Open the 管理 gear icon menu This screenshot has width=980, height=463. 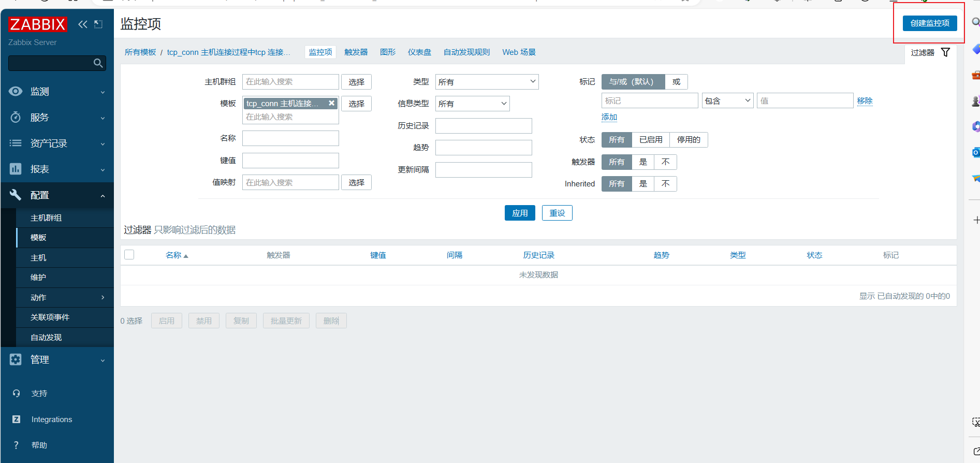click(x=16, y=359)
